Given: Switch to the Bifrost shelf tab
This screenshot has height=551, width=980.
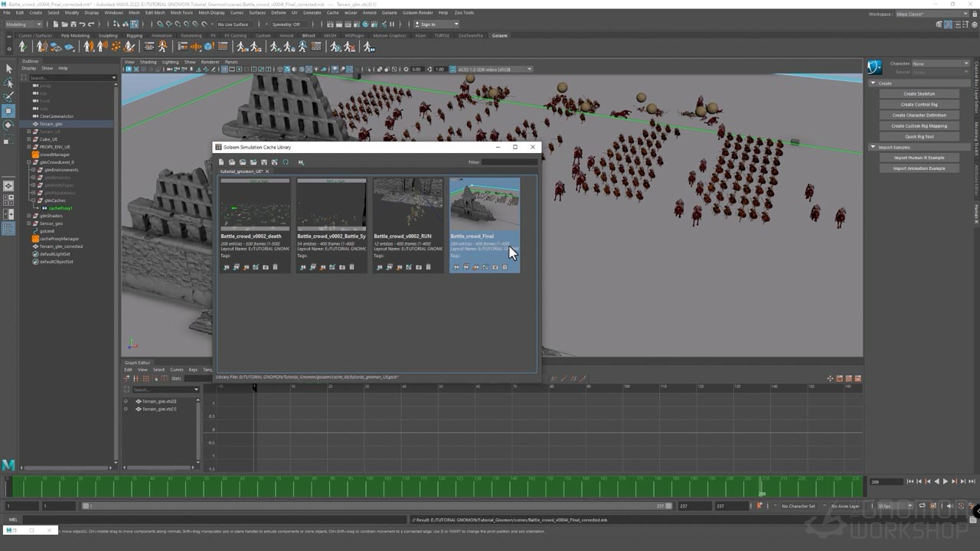Looking at the screenshot, I should tap(309, 35).
